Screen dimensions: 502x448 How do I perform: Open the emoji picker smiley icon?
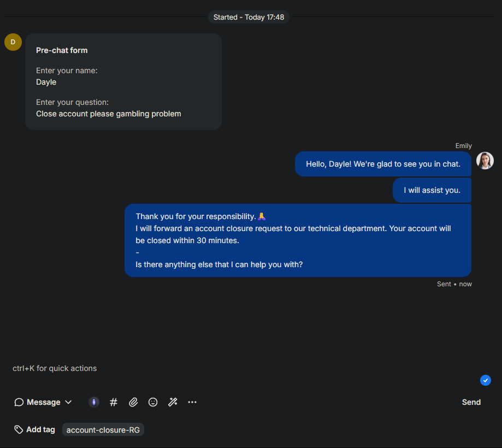click(153, 402)
